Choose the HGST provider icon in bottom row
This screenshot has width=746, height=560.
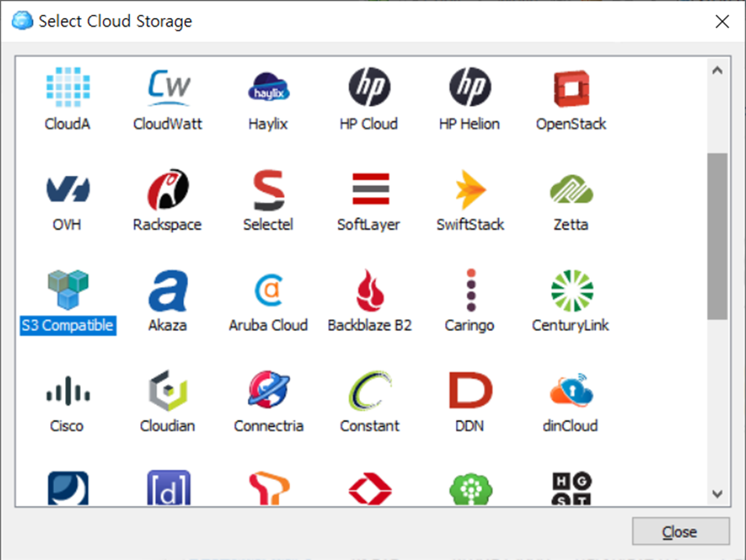[x=571, y=488]
